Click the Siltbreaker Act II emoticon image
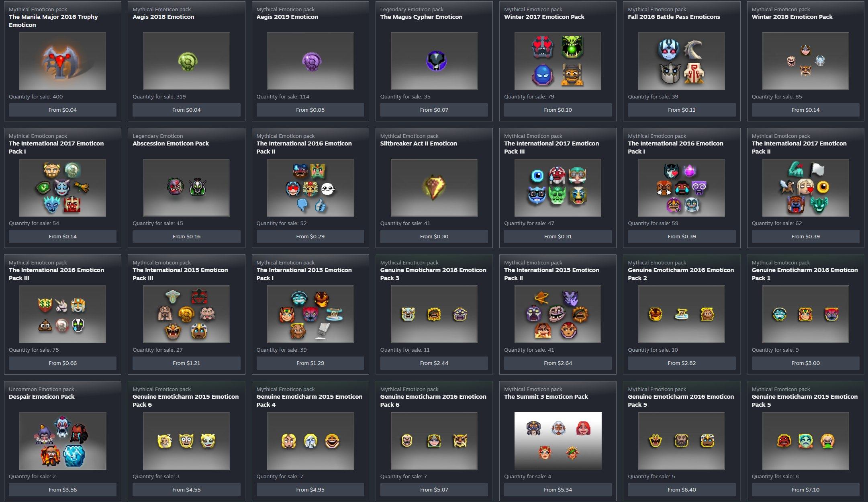 pyautogui.click(x=434, y=188)
